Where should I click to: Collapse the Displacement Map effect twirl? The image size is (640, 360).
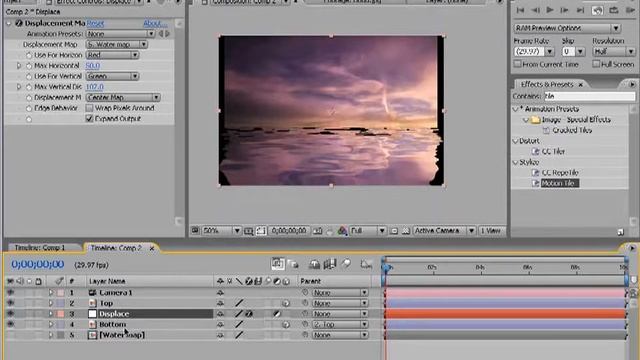(9, 23)
